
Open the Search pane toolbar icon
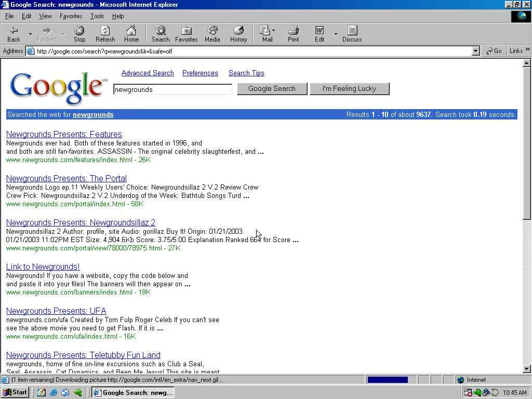(161, 34)
